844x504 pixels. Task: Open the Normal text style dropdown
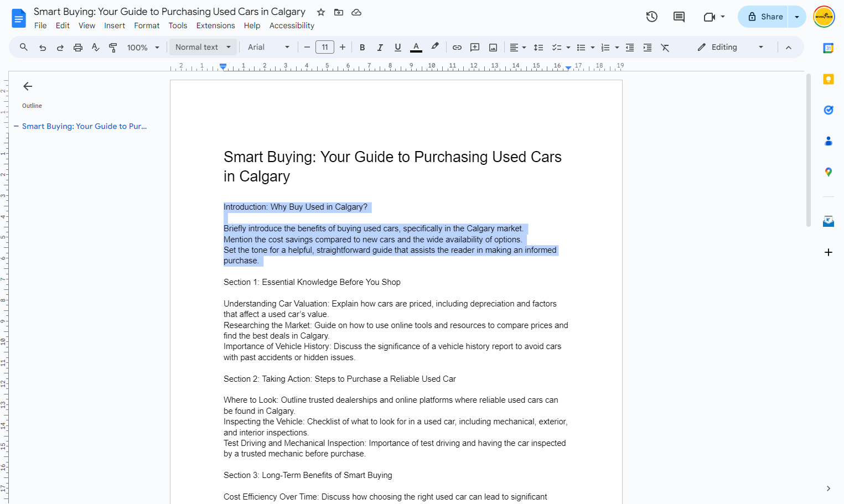click(x=203, y=48)
